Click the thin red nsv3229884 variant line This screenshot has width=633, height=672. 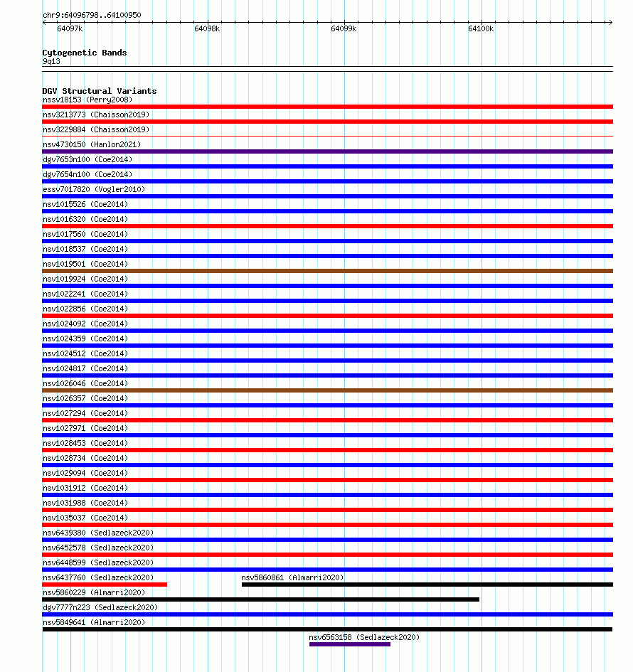point(327,137)
